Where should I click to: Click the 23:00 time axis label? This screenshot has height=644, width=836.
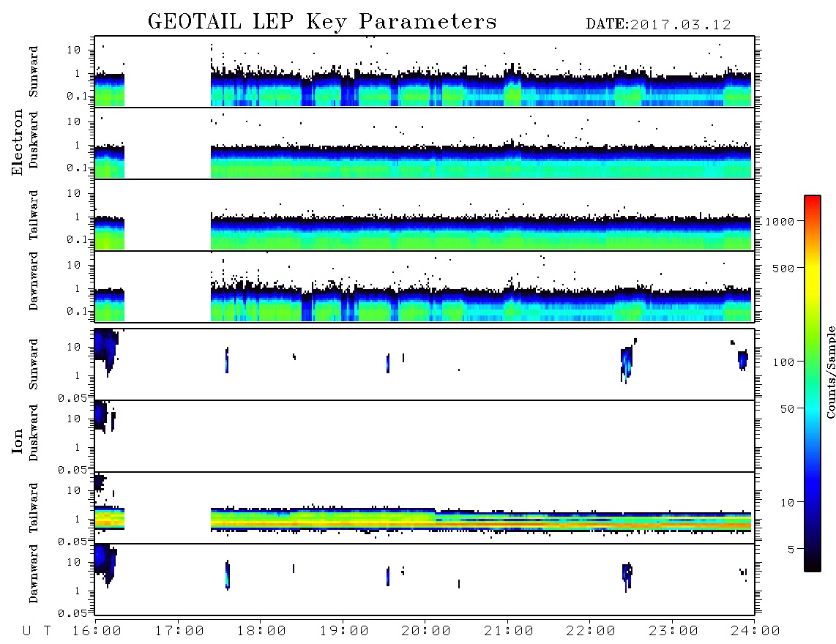(x=673, y=632)
